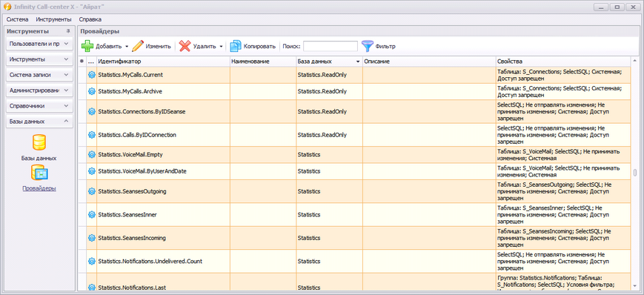This screenshot has width=644, height=295.
Task: Open dropdown arrow next to Добавить
Action: 127,47
